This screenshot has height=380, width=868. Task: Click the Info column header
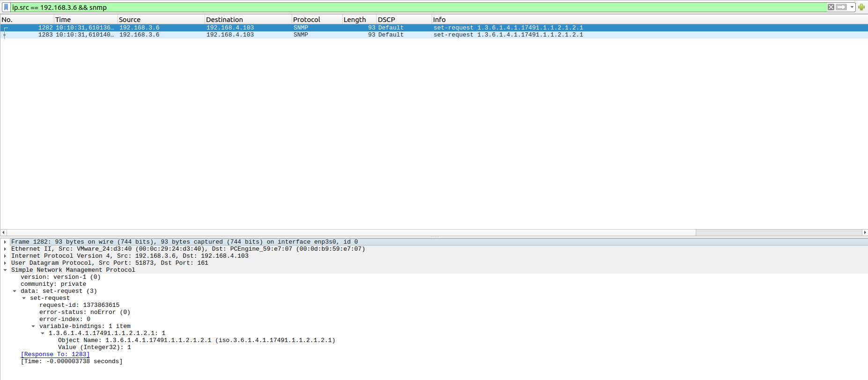pyautogui.click(x=439, y=20)
